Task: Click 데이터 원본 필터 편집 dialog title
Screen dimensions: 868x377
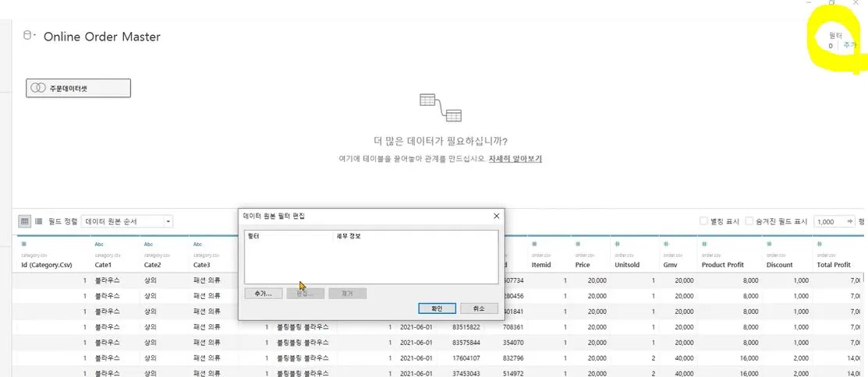Action: point(274,216)
